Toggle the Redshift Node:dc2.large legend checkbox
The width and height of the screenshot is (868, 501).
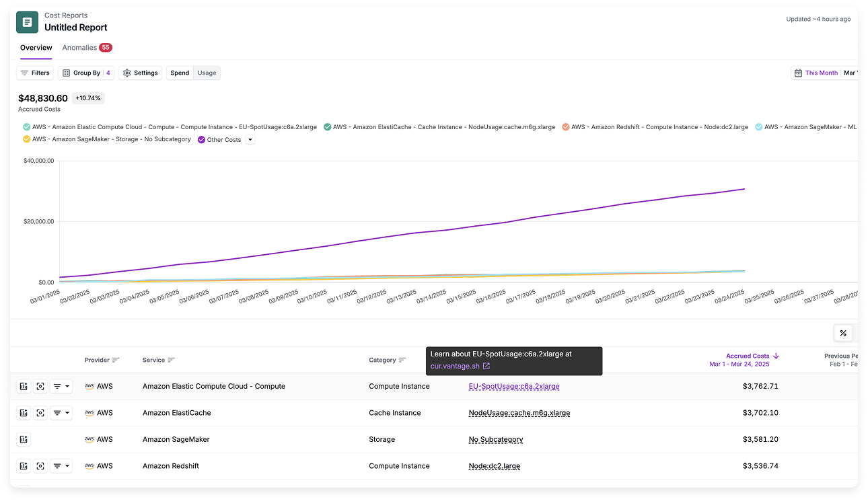566,127
